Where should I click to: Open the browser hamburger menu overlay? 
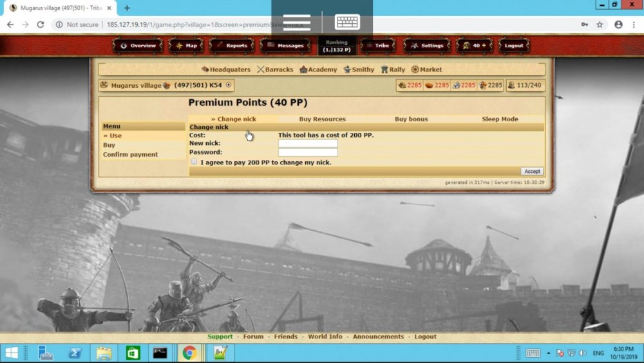point(297,23)
